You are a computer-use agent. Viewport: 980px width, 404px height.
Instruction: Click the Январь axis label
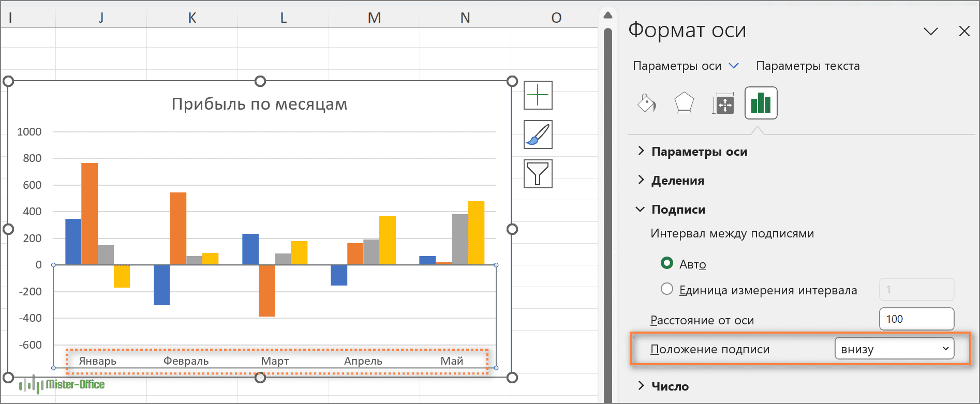coord(98,361)
